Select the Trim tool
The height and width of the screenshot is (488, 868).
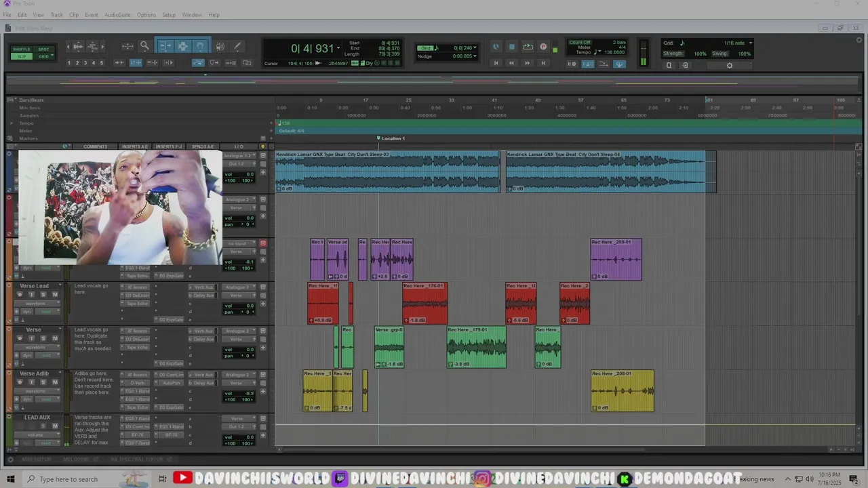(x=165, y=46)
